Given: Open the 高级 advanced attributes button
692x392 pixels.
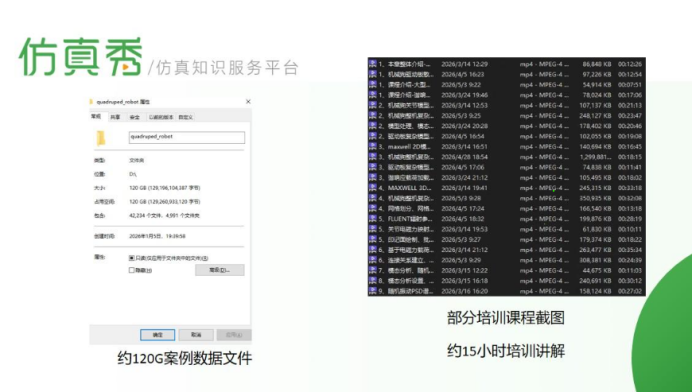Looking at the screenshot, I should 220,270.
